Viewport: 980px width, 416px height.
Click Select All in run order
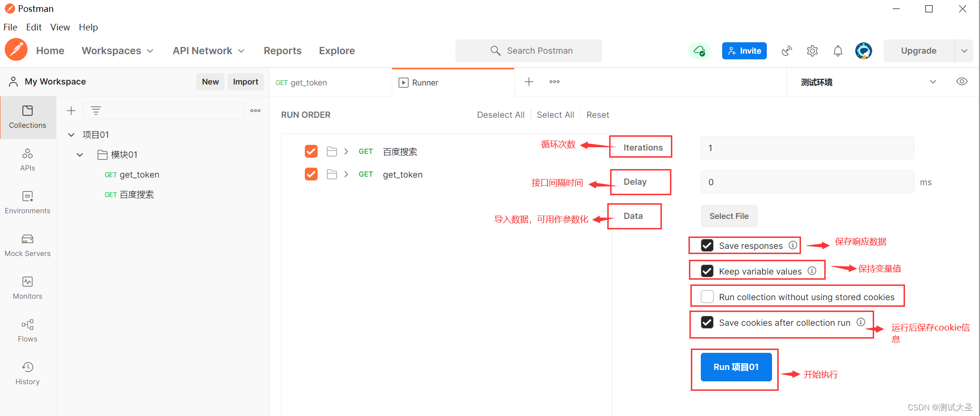(556, 115)
